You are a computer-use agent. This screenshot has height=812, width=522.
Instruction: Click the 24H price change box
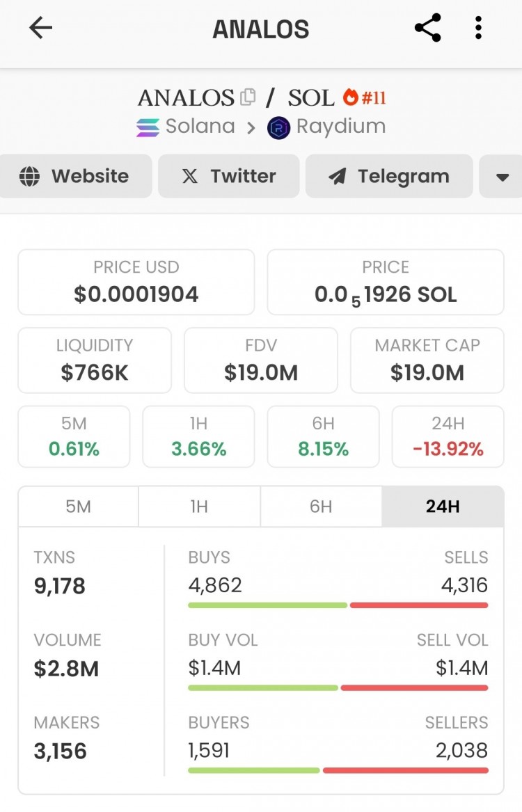pyautogui.click(x=448, y=436)
